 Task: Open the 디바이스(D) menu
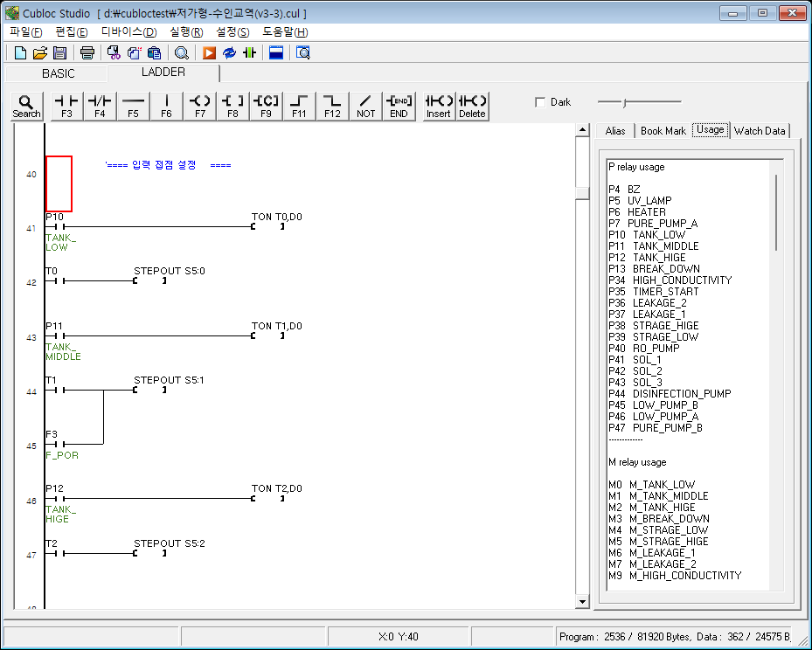pos(129,31)
